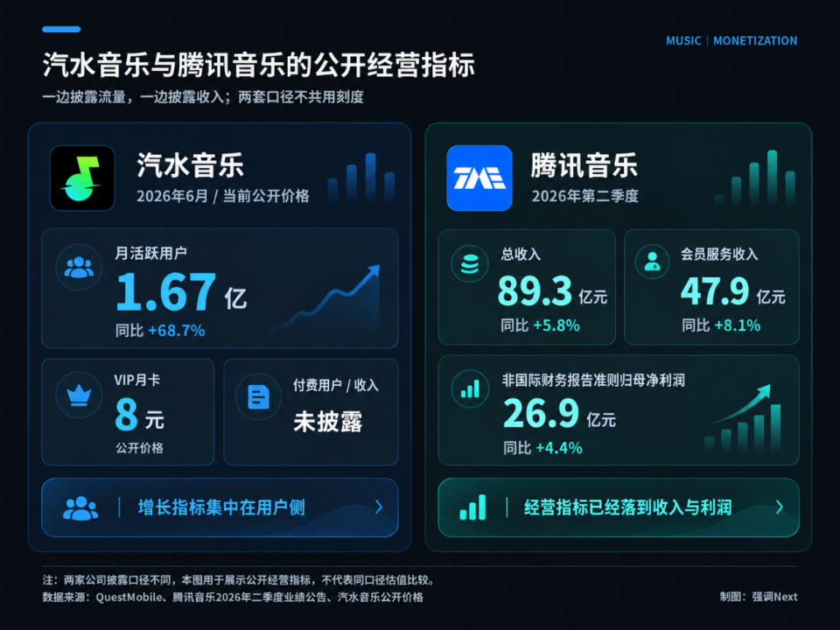Click 同比 +8.1% growth figure
Viewport: 840px width, 630px height.
pos(721,325)
